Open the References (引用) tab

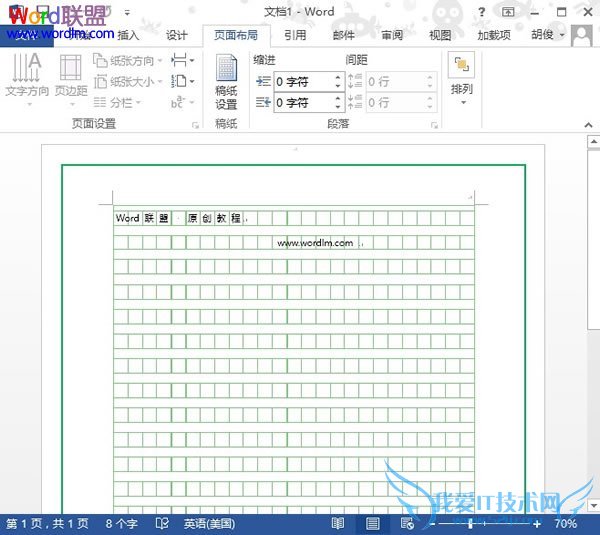[x=295, y=35]
